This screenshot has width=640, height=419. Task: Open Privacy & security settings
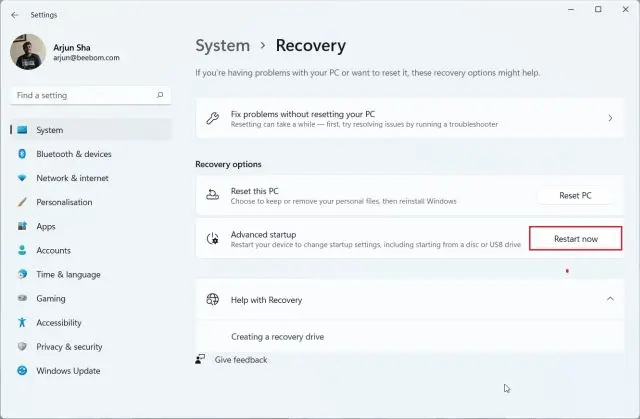(x=91, y=346)
